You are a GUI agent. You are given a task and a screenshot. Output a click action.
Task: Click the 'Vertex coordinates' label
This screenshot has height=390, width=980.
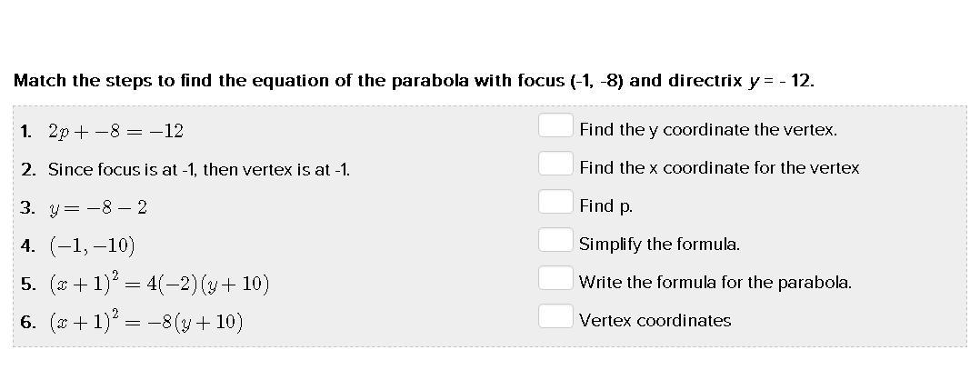pyautogui.click(x=655, y=321)
